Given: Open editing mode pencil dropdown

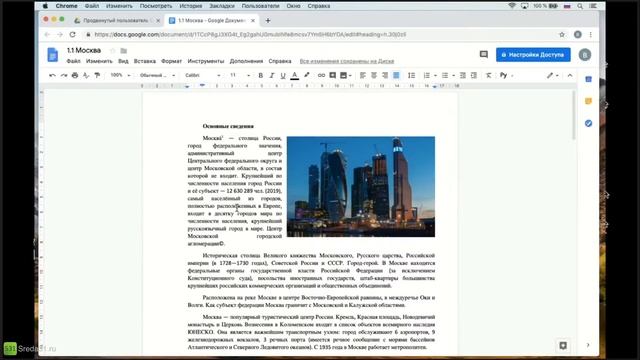Looking at the screenshot, I should coord(553,76).
